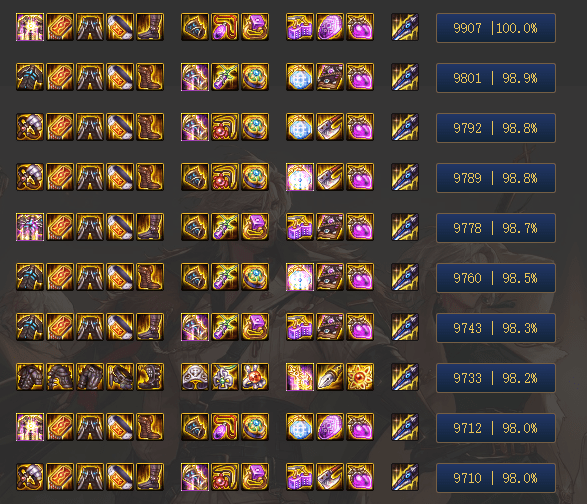Click the glowing white orb icon in the 9760 row

click(x=300, y=277)
